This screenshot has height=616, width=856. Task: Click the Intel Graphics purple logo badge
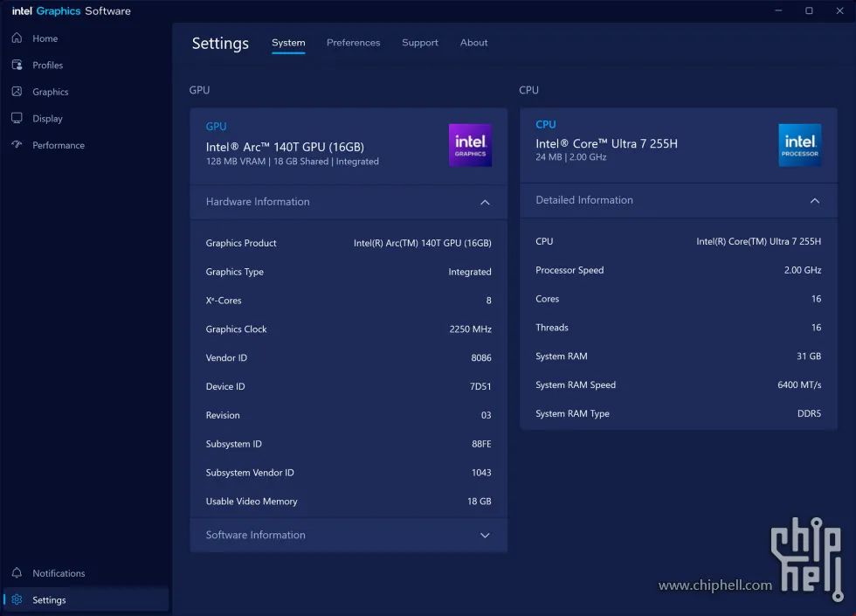pos(470,145)
